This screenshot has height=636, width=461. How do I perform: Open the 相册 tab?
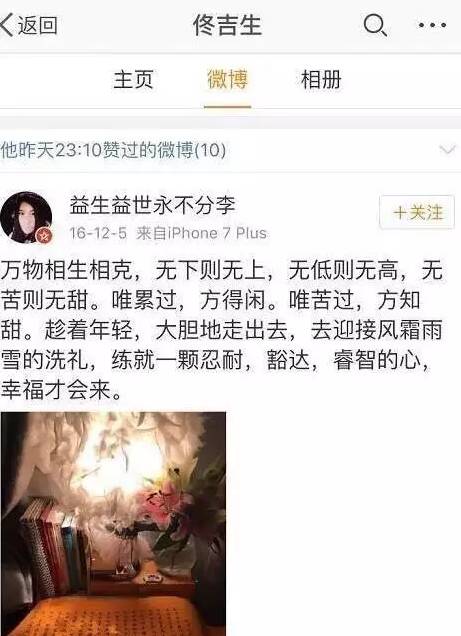[x=321, y=80]
